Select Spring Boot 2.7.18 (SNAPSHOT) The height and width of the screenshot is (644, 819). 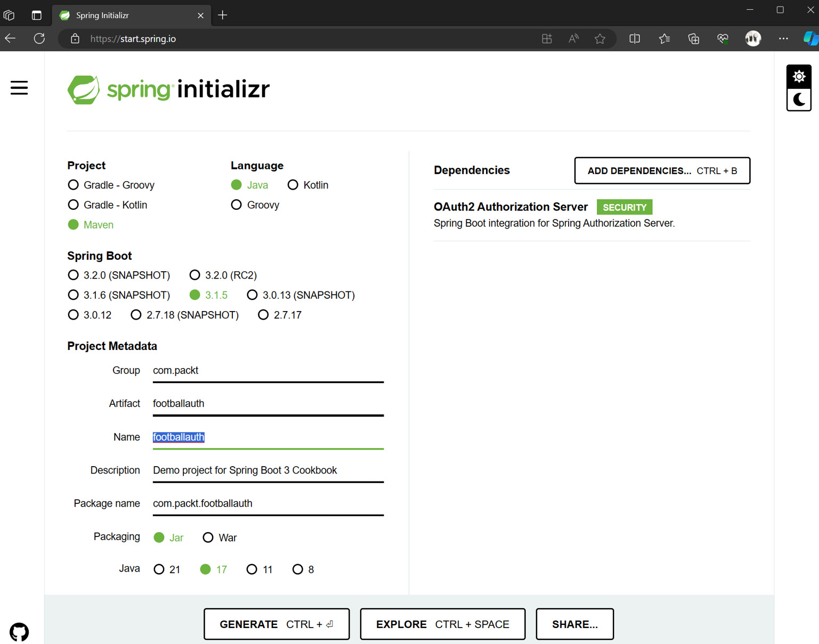click(185, 315)
